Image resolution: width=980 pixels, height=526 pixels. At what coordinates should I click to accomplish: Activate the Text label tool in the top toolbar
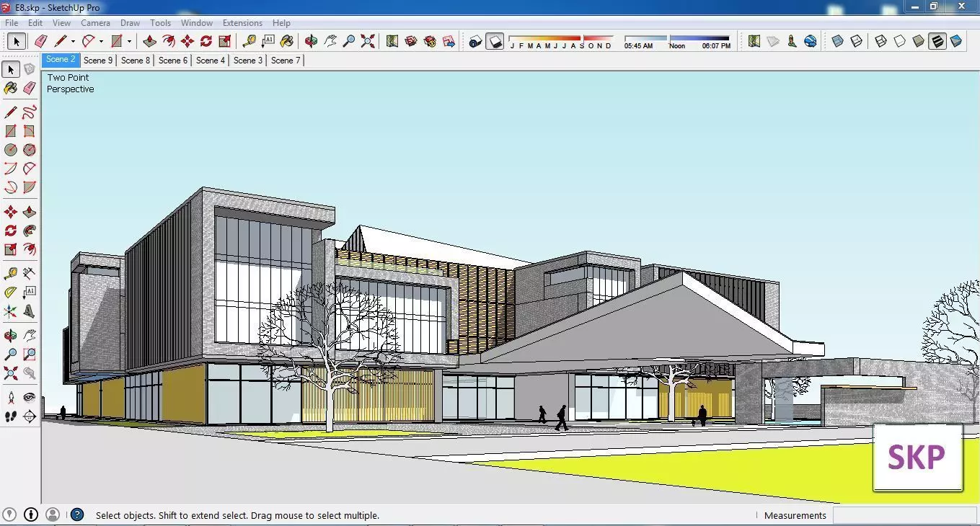(x=268, y=41)
